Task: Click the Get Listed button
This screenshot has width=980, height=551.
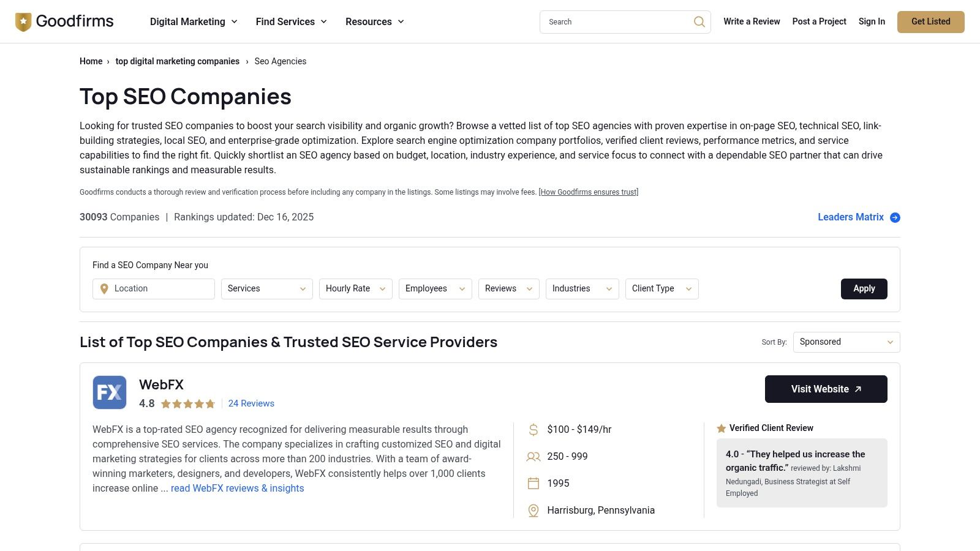Action: [931, 22]
